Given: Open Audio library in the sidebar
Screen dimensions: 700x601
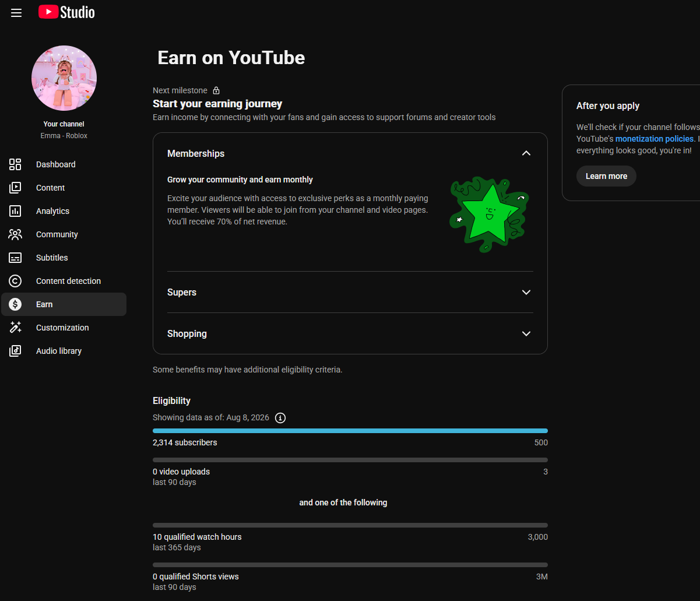Looking at the screenshot, I should [64, 351].
